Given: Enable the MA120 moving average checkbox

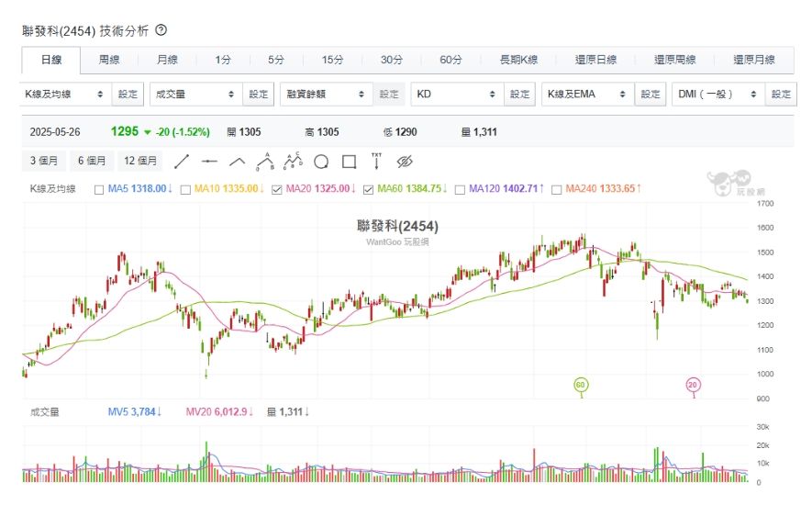Looking at the screenshot, I should tap(460, 190).
